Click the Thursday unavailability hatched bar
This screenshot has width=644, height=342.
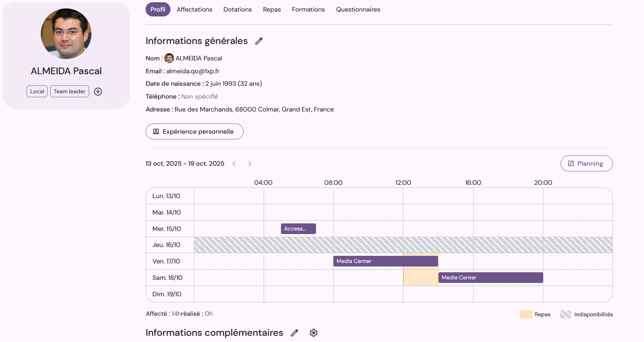click(403, 245)
